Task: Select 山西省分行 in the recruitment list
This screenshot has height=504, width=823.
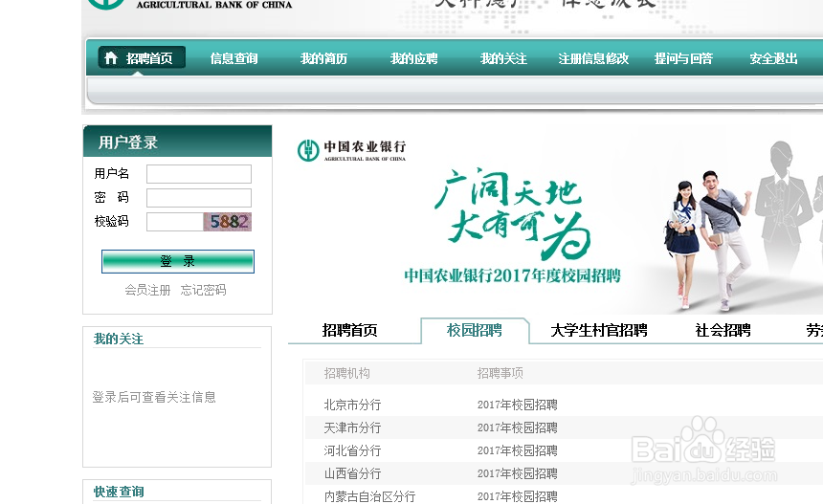Action: (x=353, y=474)
